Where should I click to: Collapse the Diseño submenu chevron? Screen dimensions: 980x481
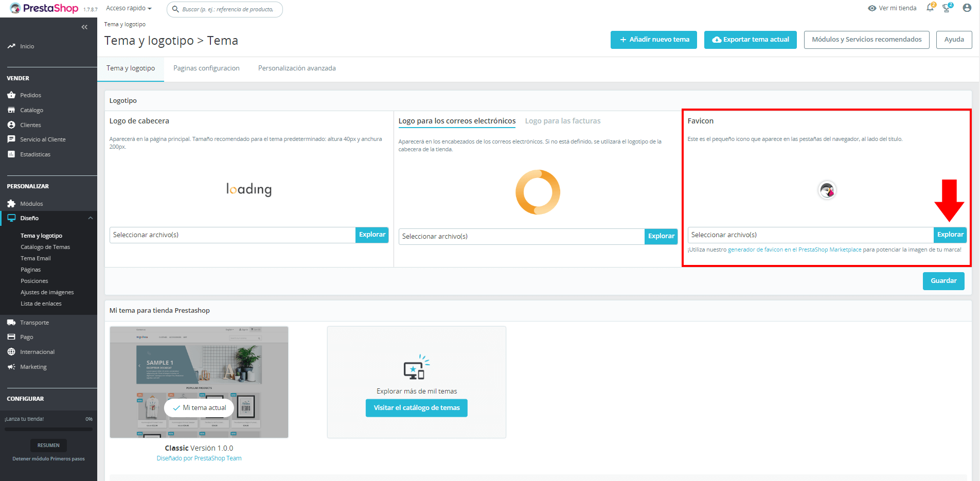(x=91, y=218)
